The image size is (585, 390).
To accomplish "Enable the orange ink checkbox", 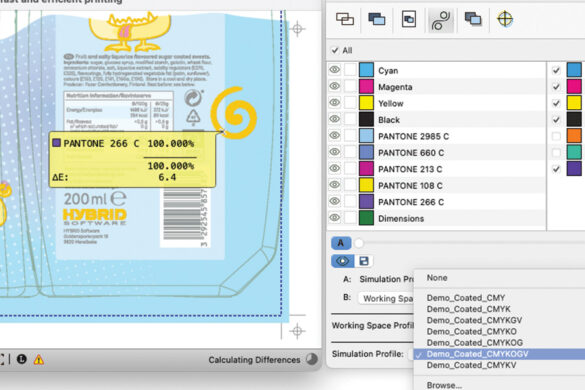I will 556,136.
